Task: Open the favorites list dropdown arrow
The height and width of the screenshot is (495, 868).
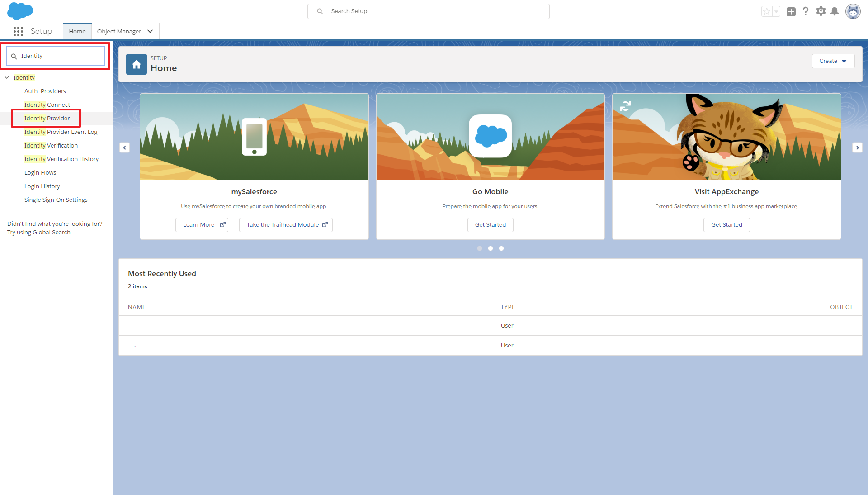Action: (x=776, y=12)
